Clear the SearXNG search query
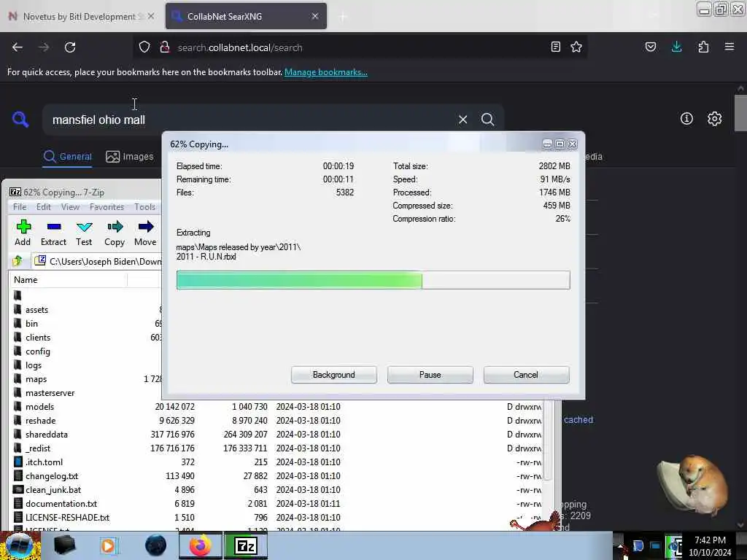This screenshot has width=747, height=560. click(x=462, y=120)
